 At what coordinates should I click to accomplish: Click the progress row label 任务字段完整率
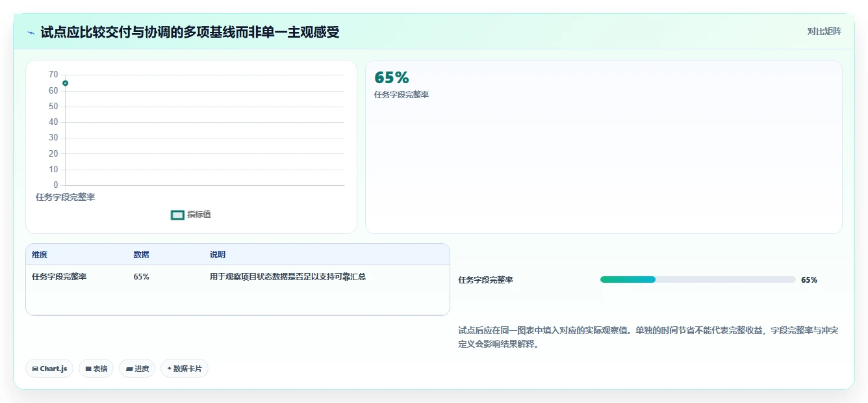pyautogui.click(x=485, y=280)
